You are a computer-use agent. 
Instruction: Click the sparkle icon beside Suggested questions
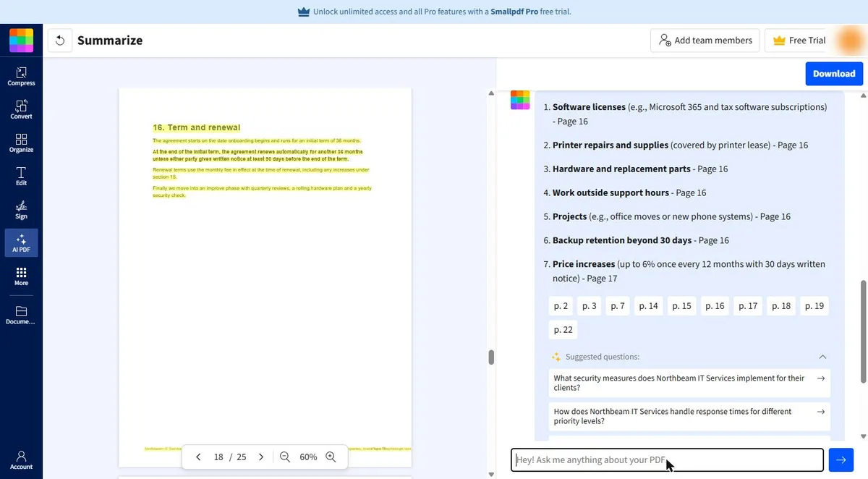[x=556, y=357]
